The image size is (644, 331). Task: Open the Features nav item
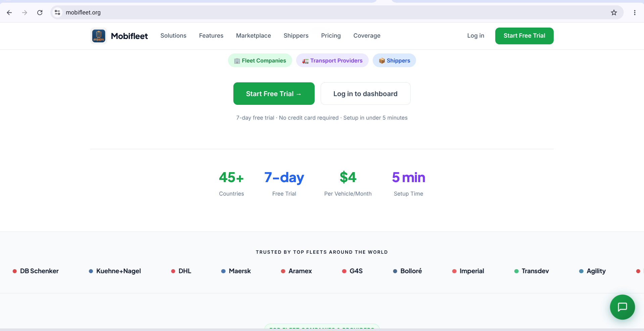coord(211,36)
